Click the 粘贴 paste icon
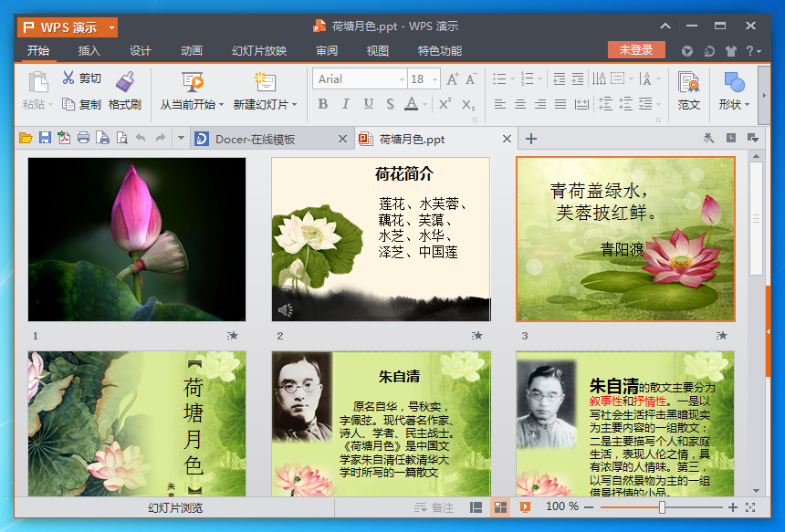This screenshot has width=785, height=532. pos(37,82)
